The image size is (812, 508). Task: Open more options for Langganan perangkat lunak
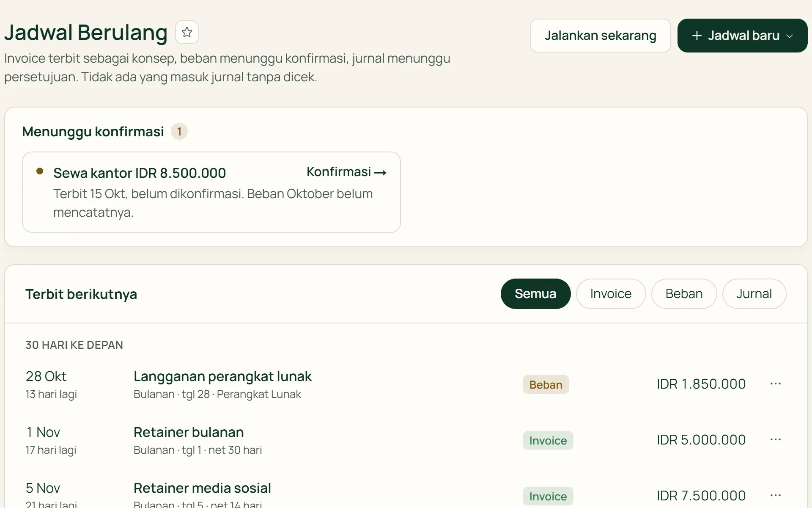pos(775,384)
